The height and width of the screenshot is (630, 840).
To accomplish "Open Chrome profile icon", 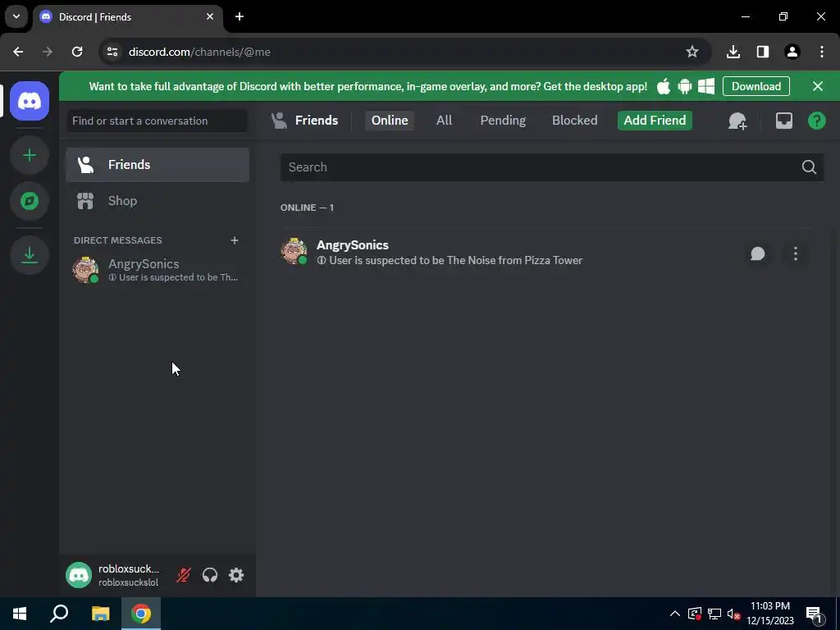I will coord(792,52).
